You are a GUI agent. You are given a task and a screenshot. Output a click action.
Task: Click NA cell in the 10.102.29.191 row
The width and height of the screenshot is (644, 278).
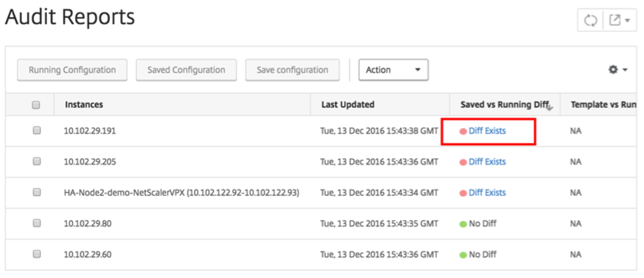pos(576,131)
